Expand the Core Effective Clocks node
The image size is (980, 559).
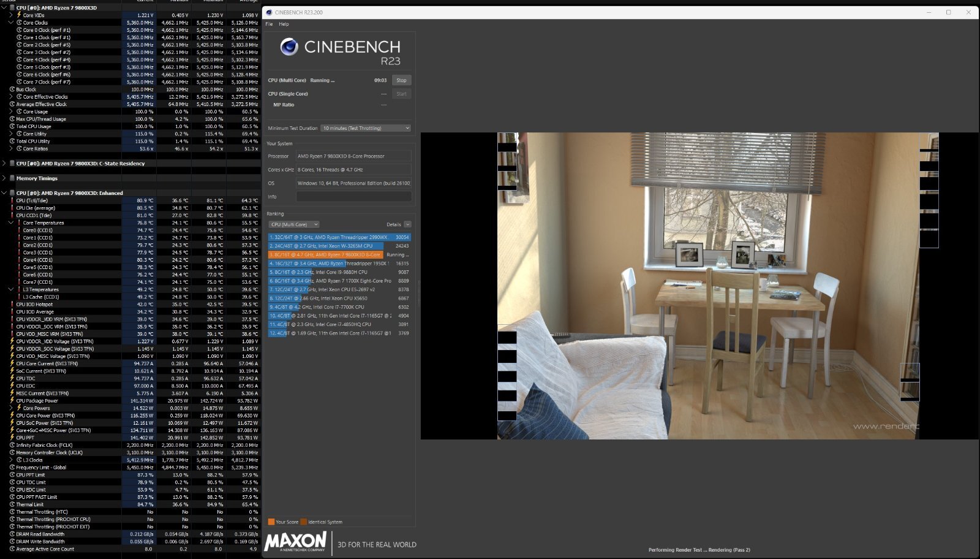[11, 97]
